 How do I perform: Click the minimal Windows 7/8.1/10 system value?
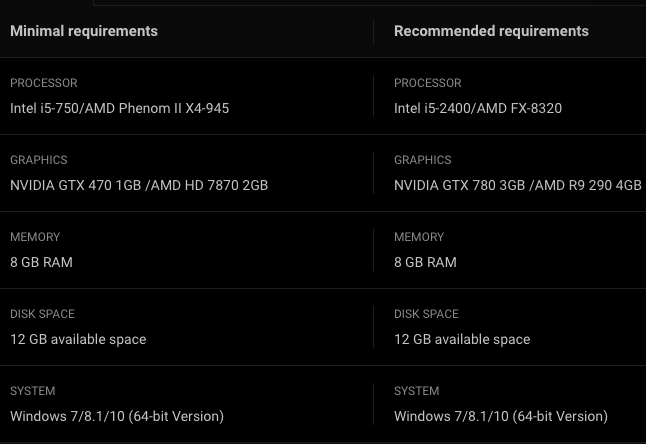(x=117, y=416)
